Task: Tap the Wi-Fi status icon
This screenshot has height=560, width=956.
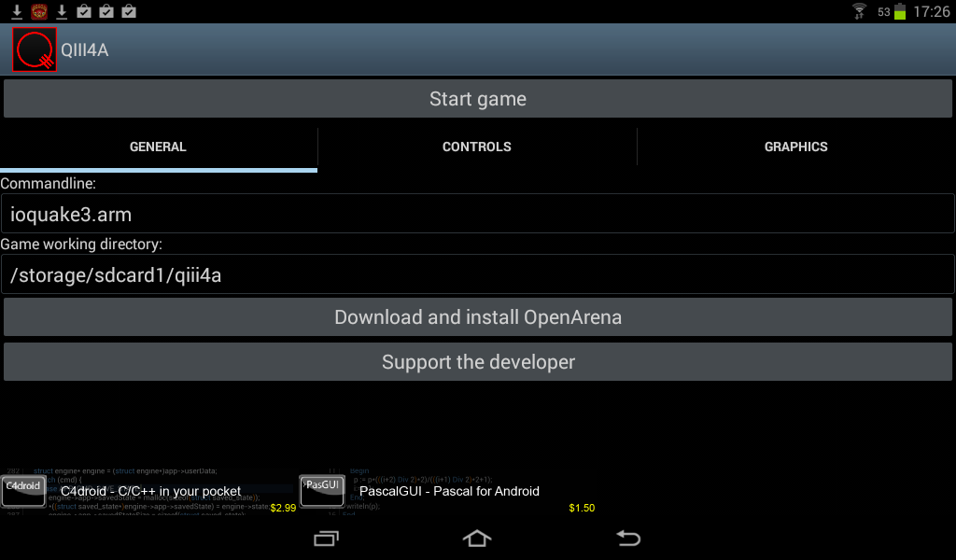Action: 859,11
